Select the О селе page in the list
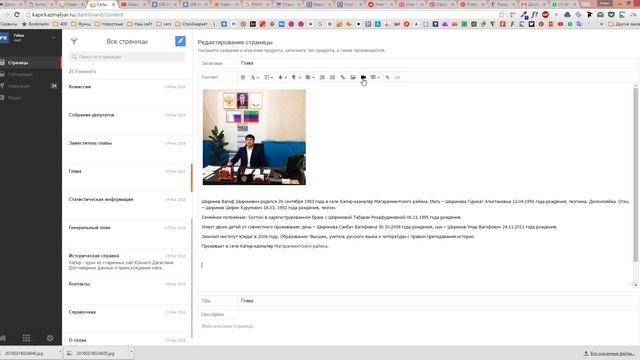Image resolution: width=640 pixels, height=360 pixels. (x=127, y=340)
